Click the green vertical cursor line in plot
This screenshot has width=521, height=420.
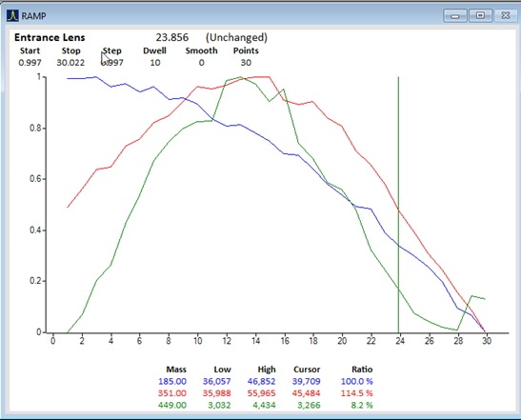click(x=398, y=205)
